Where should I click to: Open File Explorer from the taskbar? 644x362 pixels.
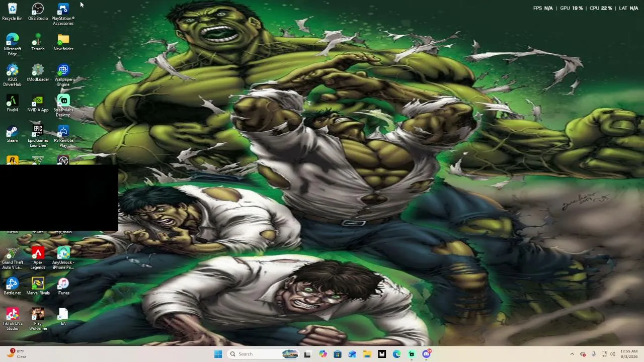pyautogui.click(x=367, y=354)
